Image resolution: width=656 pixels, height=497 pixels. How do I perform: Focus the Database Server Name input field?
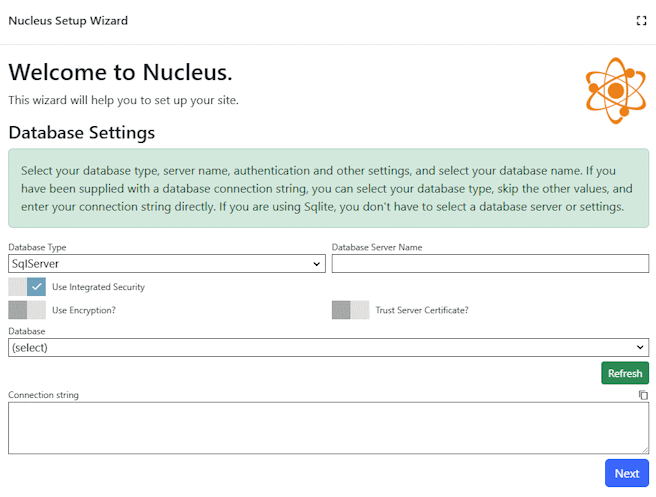tap(490, 264)
